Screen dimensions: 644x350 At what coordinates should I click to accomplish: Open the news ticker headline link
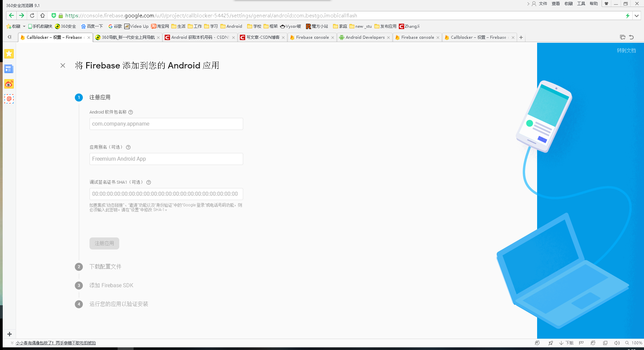[55, 343]
